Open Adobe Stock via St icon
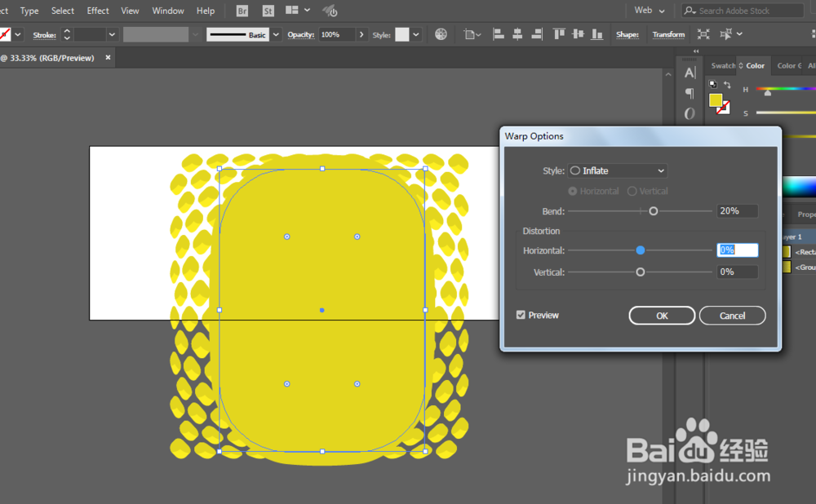The image size is (816, 504). (x=268, y=11)
